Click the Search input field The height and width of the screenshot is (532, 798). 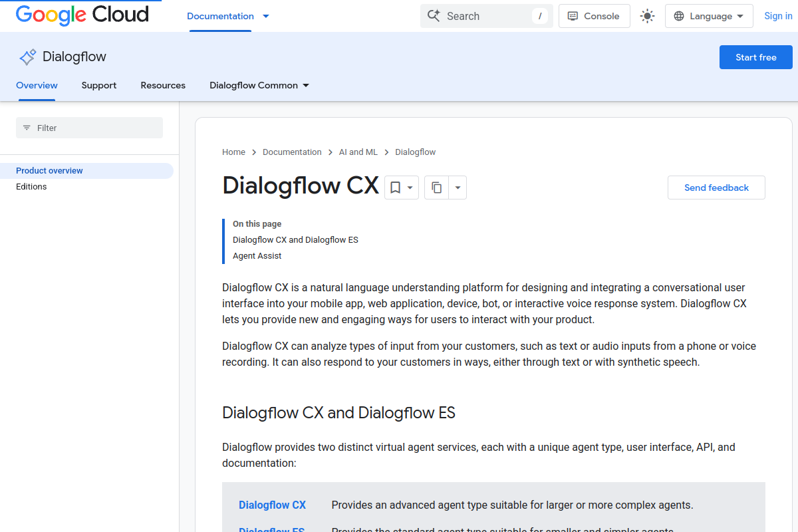tap(487, 16)
